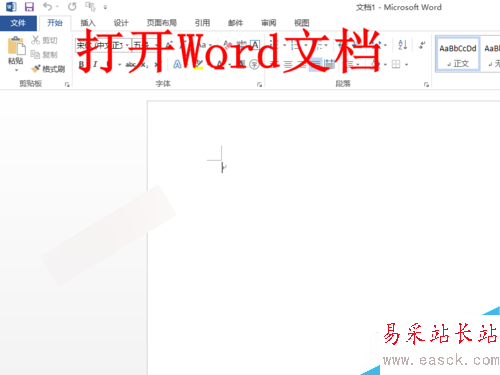The height and width of the screenshot is (375, 500).
Task: Open paragraph (段落) group dialog launcher
Action: point(426,85)
